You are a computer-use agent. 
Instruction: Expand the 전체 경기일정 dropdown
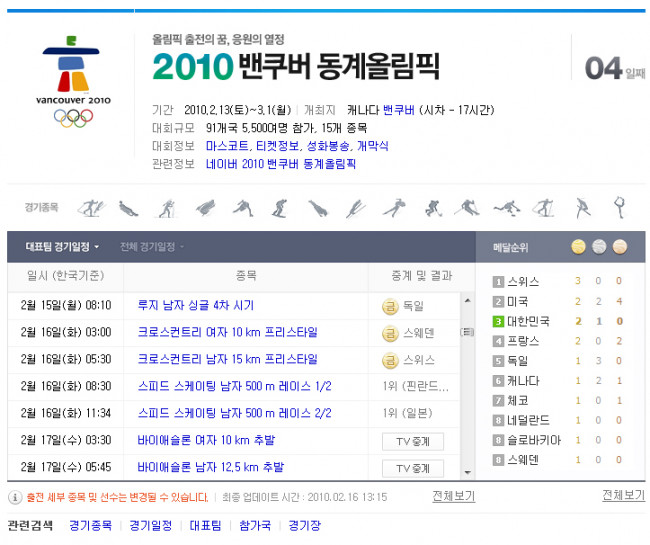coord(152,247)
